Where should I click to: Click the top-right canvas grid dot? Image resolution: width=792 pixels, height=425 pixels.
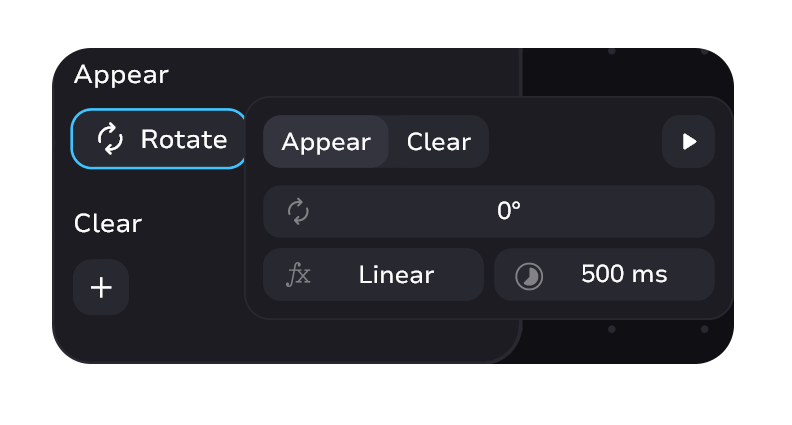point(704,50)
